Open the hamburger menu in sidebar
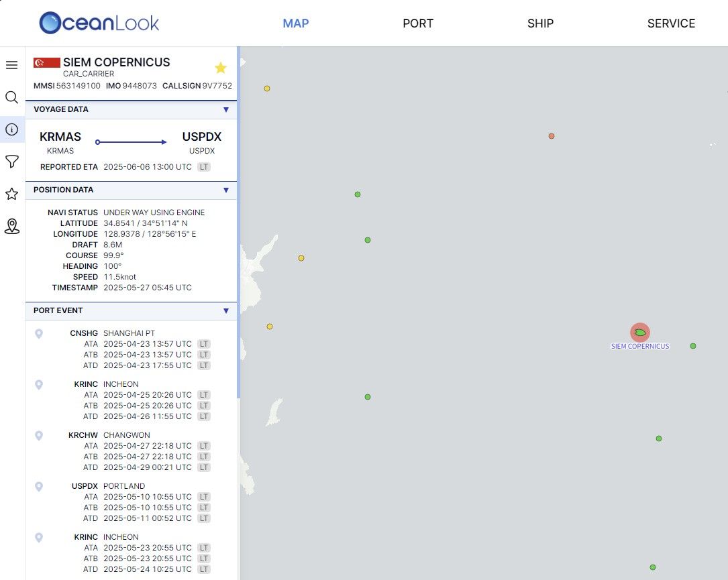 pyautogui.click(x=11, y=65)
